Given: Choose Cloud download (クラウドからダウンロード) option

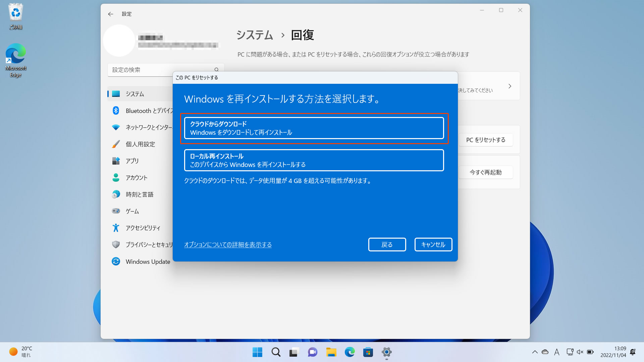Looking at the screenshot, I should click(314, 128).
